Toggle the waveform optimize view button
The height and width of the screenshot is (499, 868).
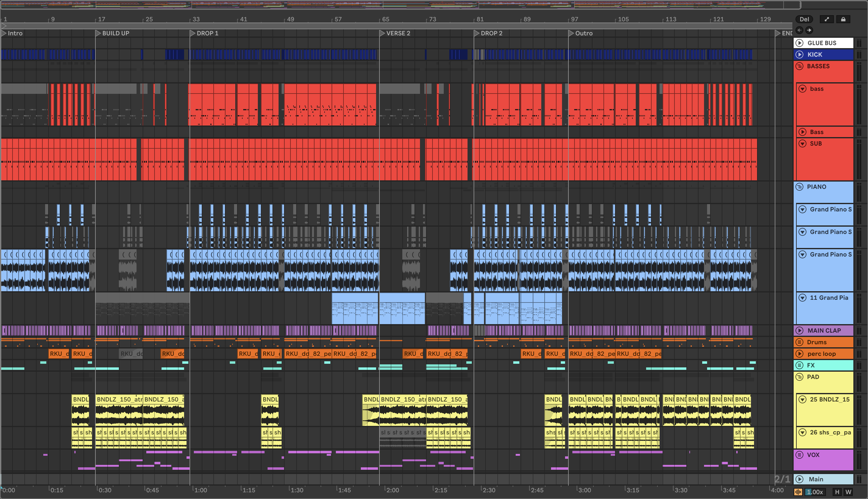click(x=798, y=492)
